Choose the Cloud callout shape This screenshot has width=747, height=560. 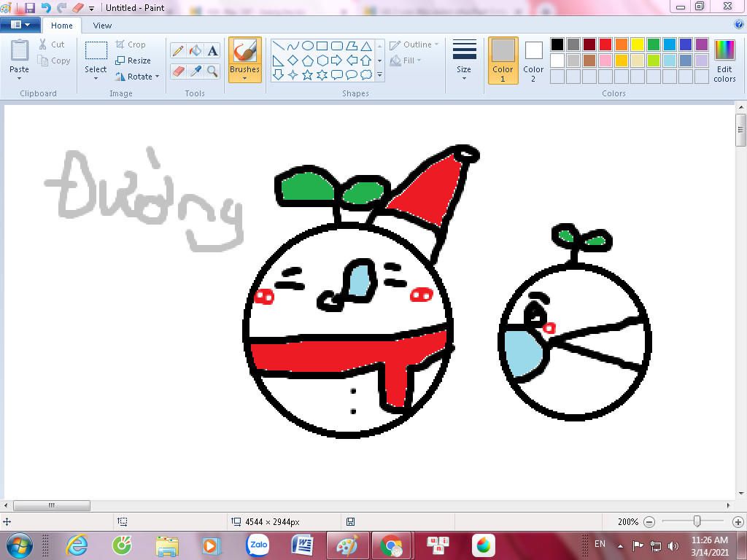click(x=366, y=75)
